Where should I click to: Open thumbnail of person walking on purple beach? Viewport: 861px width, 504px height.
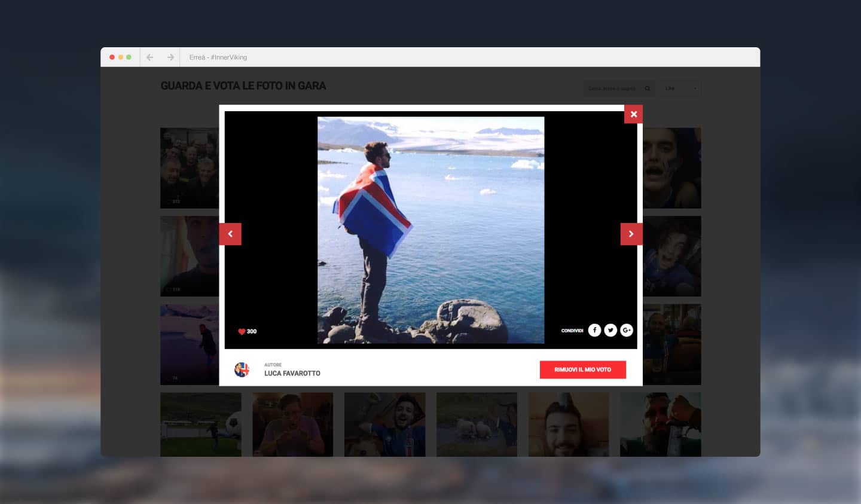(190, 344)
